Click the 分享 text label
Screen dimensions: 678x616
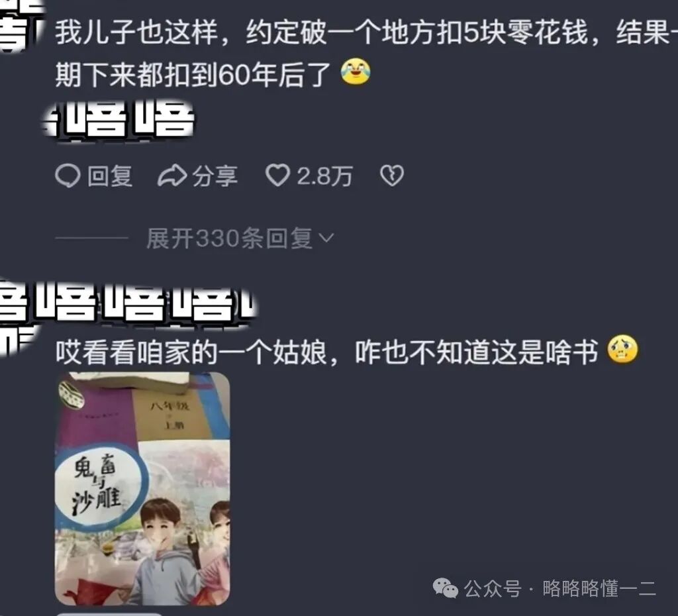(x=215, y=176)
